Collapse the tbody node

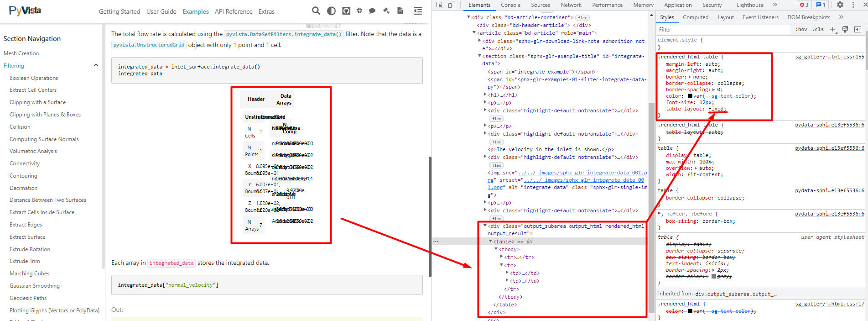click(496, 249)
